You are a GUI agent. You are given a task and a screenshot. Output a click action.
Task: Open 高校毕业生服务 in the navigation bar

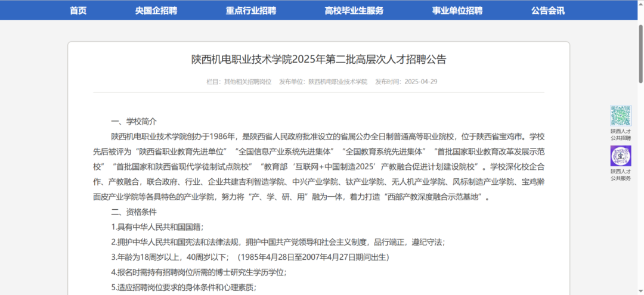(354, 10)
